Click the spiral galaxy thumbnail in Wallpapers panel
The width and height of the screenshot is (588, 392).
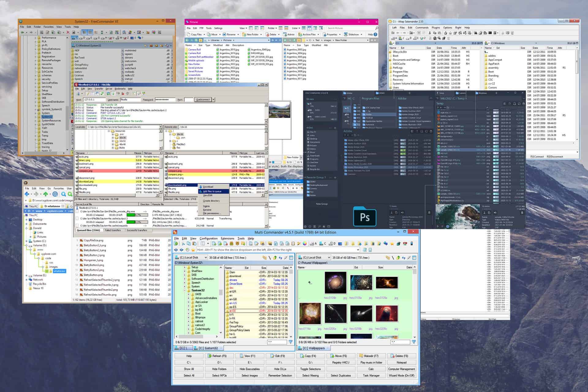click(x=335, y=283)
